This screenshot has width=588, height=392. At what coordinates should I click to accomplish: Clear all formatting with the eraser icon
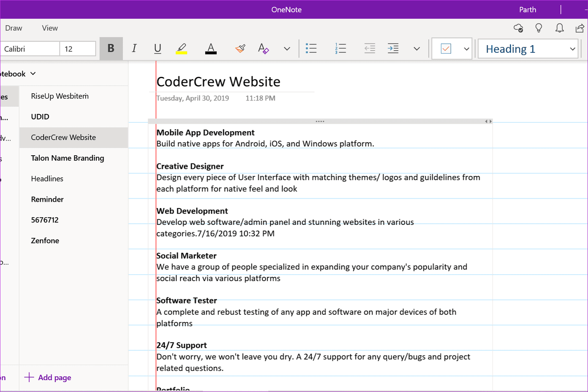263,49
